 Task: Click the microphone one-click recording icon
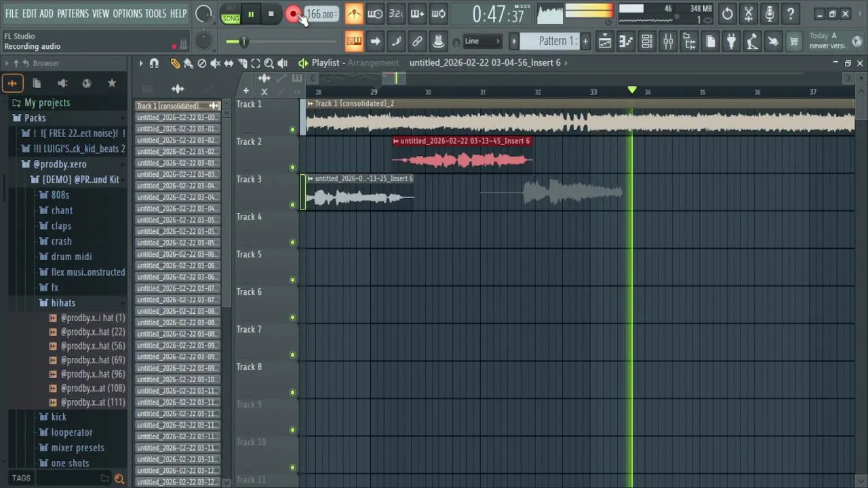pyautogui.click(x=770, y=14)
